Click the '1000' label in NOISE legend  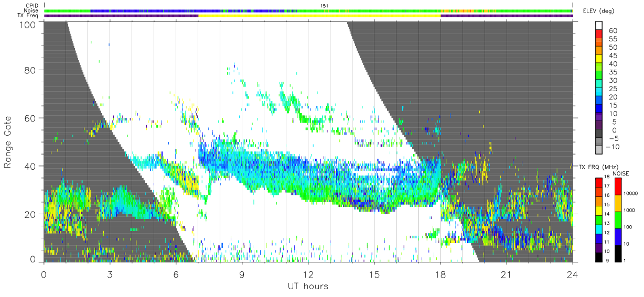[629, 210]
